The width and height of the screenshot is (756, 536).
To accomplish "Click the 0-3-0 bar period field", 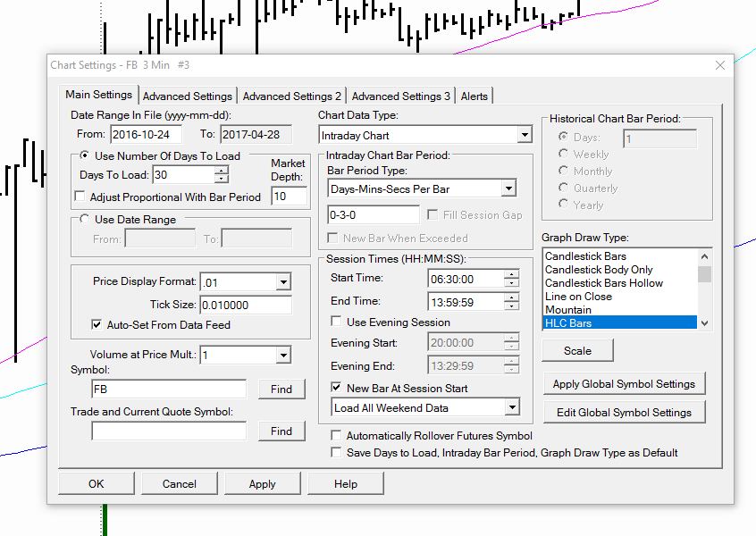I will 374,215.
